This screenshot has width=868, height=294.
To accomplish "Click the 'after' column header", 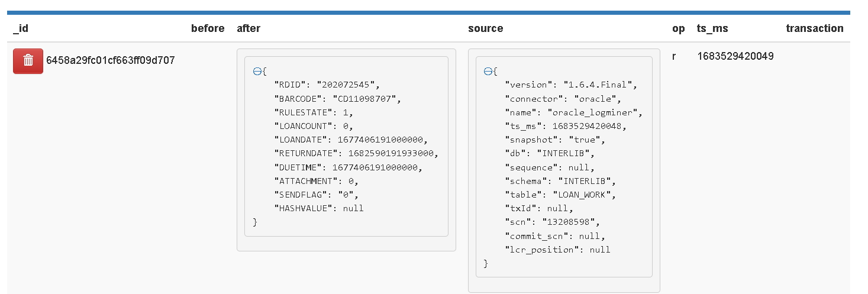I will tap(249, 28).
